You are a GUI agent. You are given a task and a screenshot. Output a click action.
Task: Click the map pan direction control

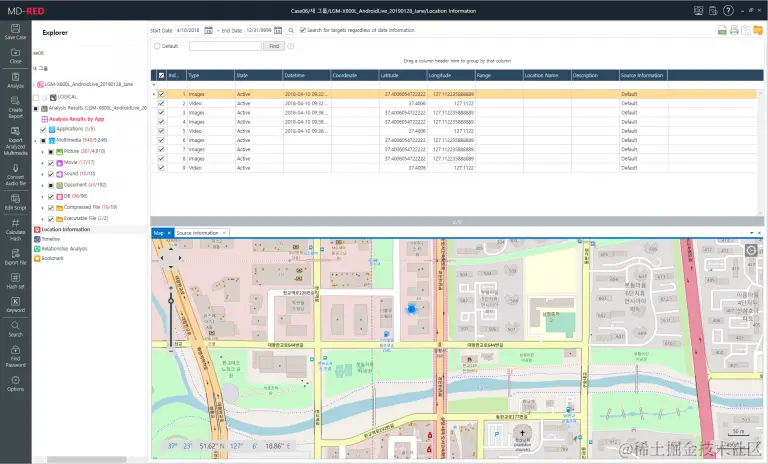pyautogui.click(x=170, y=258)
